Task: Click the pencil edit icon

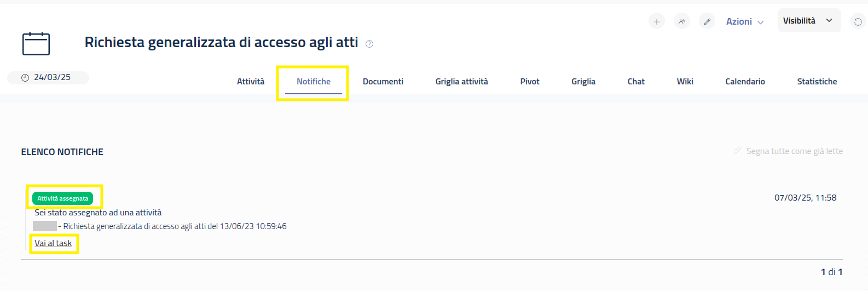Action: (x=707, y=21)
